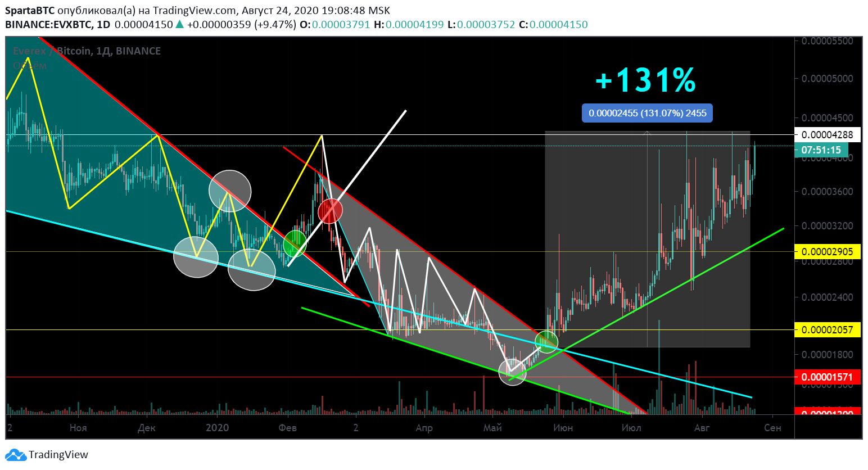Click the 0.00005500 price axis value
868x470 pixels.
(828, 41)
